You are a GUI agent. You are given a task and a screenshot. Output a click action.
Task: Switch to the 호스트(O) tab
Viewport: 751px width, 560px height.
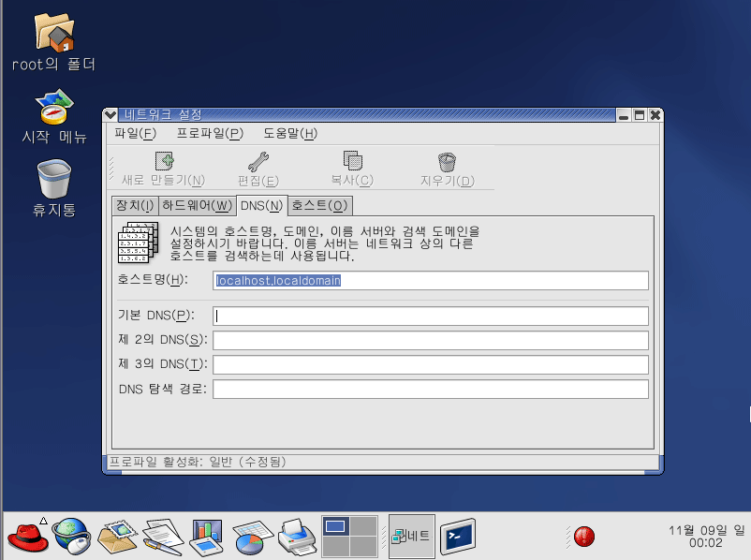(320, 205)
